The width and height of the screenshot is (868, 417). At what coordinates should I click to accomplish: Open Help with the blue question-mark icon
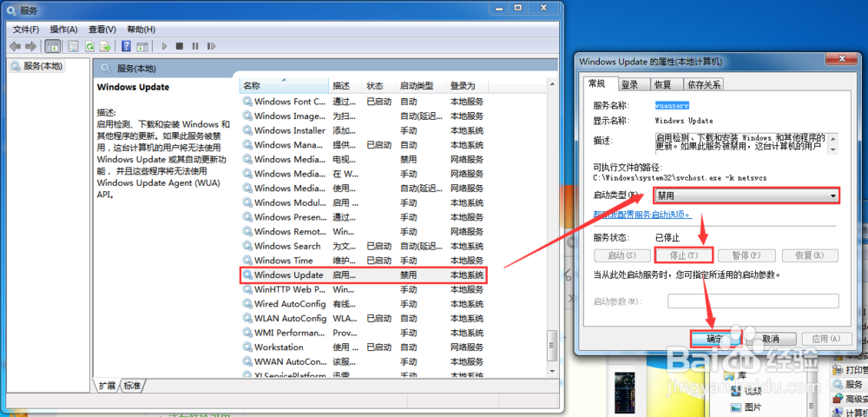(127, 47)
